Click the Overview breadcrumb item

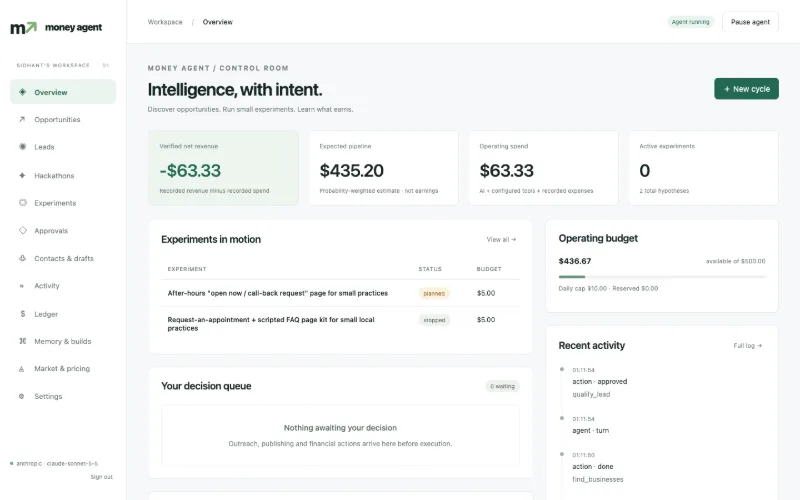tap(217, 22)
